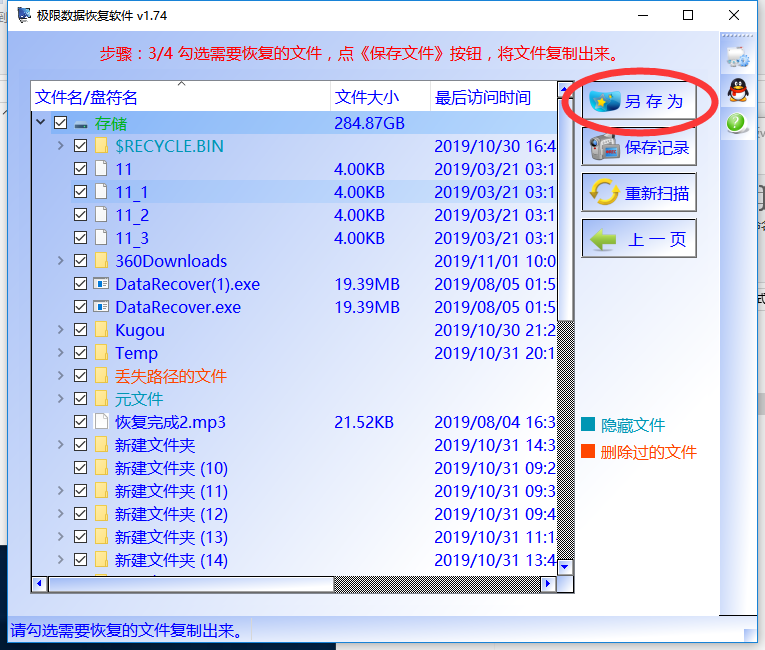765x650 pixels.
Task: Select the DataRecover.exe file icon
Action: coord(101,307)
